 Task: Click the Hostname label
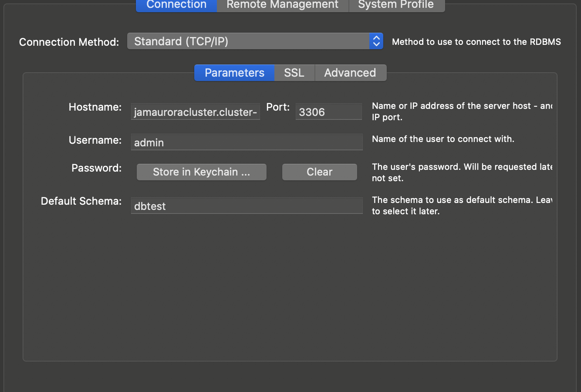pos(95,107)
